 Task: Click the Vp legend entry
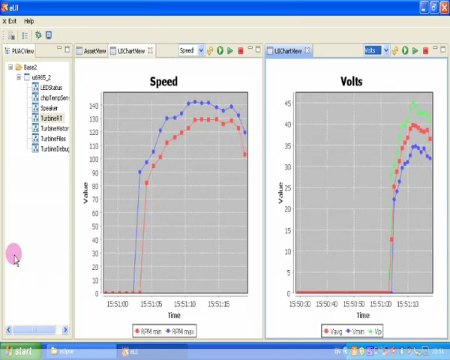(375, 331)
